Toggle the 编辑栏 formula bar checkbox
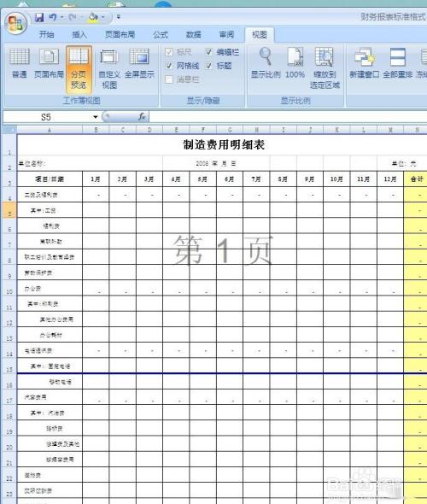427x504 pixels. pyautogui.click(x=209, y=52)
